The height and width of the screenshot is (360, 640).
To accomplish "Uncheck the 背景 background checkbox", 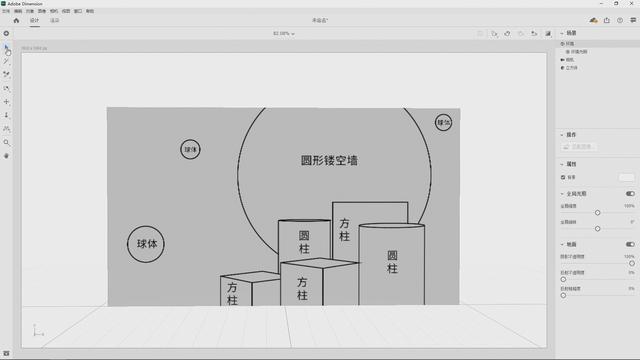I will 563,177.
